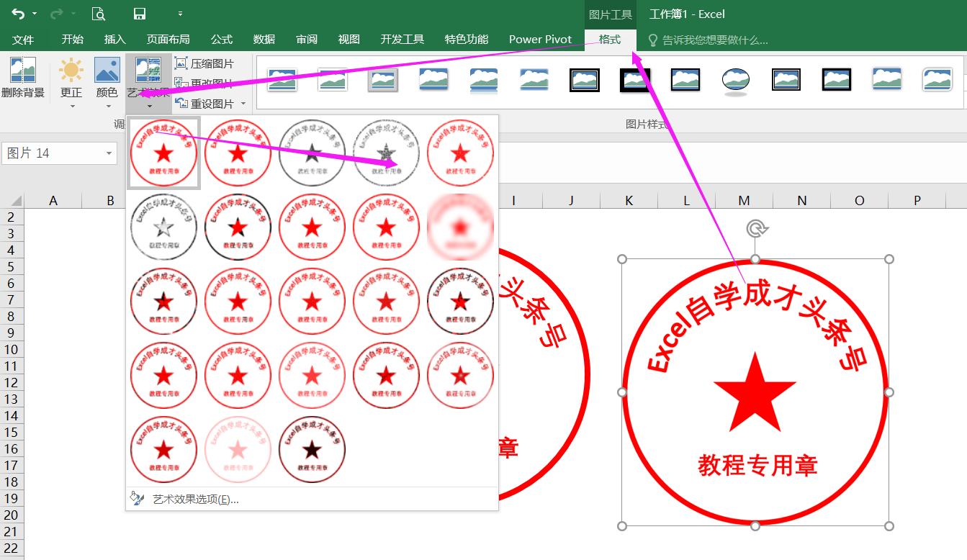Click the Save icon on Quick Access Toolbar

(x=139, y=12)
